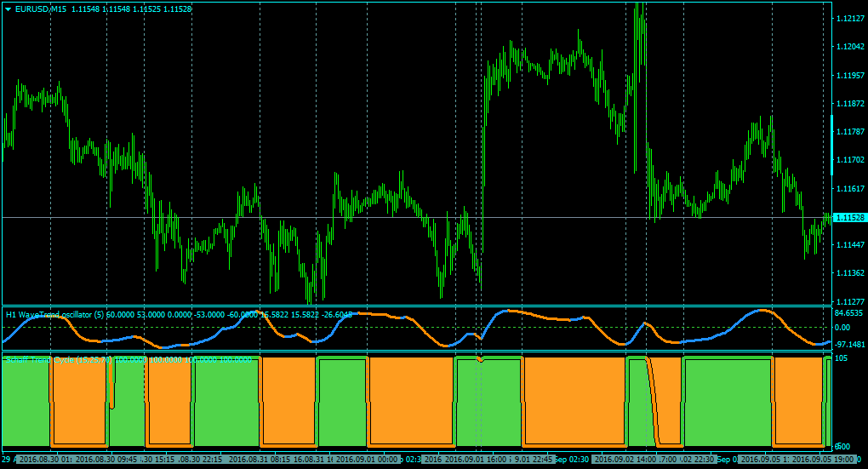Click the EURUSD,M15 chart title text
This screenshot has height=469, width=868.
pyautogui.click(x=42, y=9)
